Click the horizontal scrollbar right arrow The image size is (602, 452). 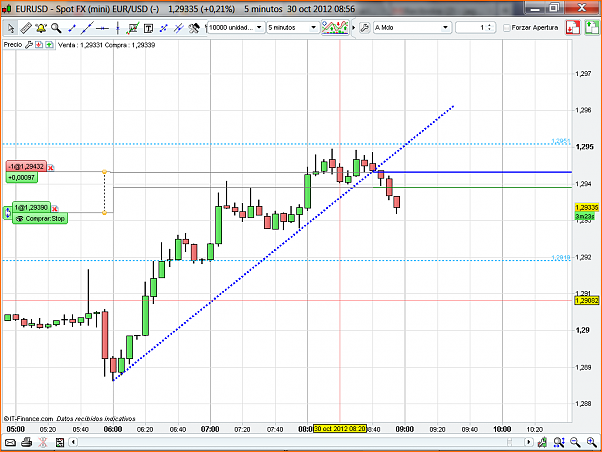(529, 442)
